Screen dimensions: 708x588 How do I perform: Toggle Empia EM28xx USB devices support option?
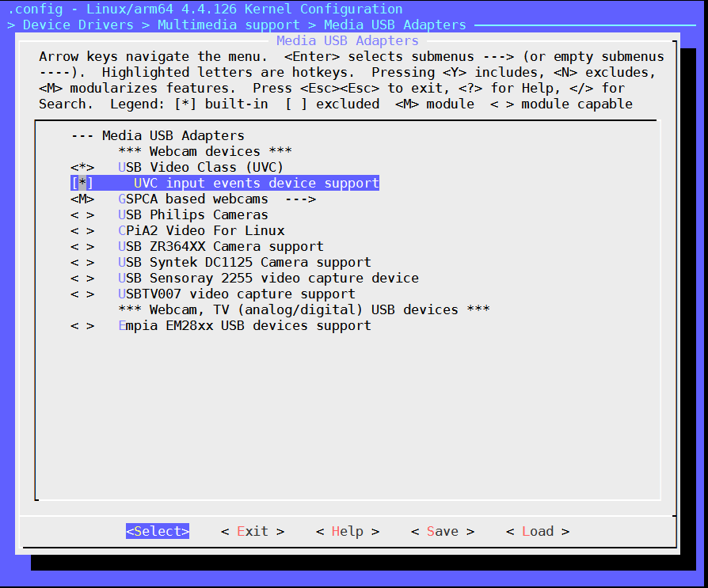(x=82, y=325)
